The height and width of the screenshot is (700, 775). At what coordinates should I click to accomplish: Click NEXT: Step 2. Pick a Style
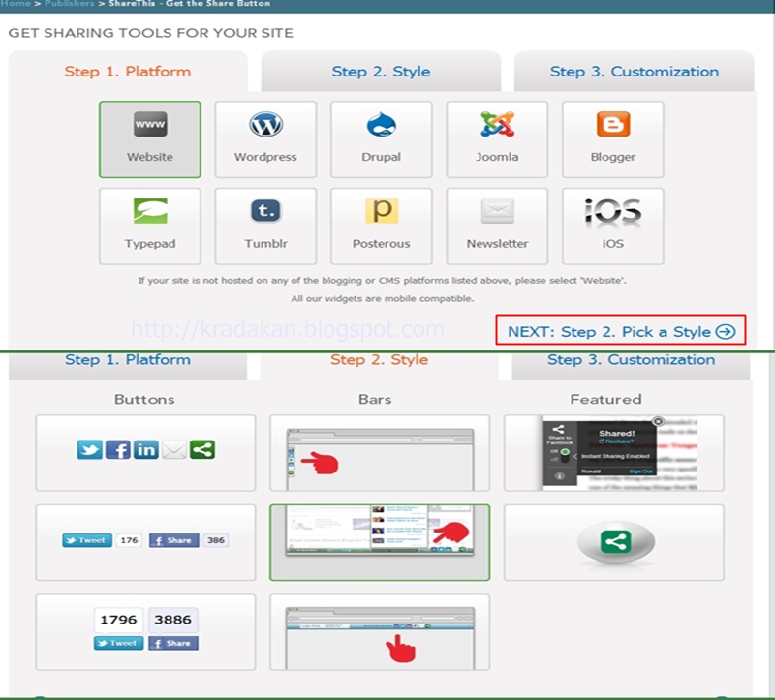pyautogui.click(x=621, y=329)
